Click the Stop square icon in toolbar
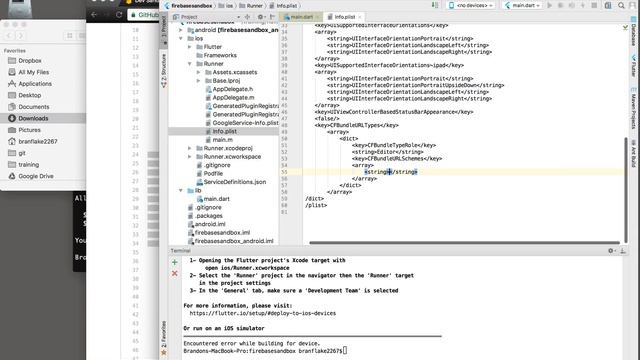 pyautogui.click(x=594, y=5)
